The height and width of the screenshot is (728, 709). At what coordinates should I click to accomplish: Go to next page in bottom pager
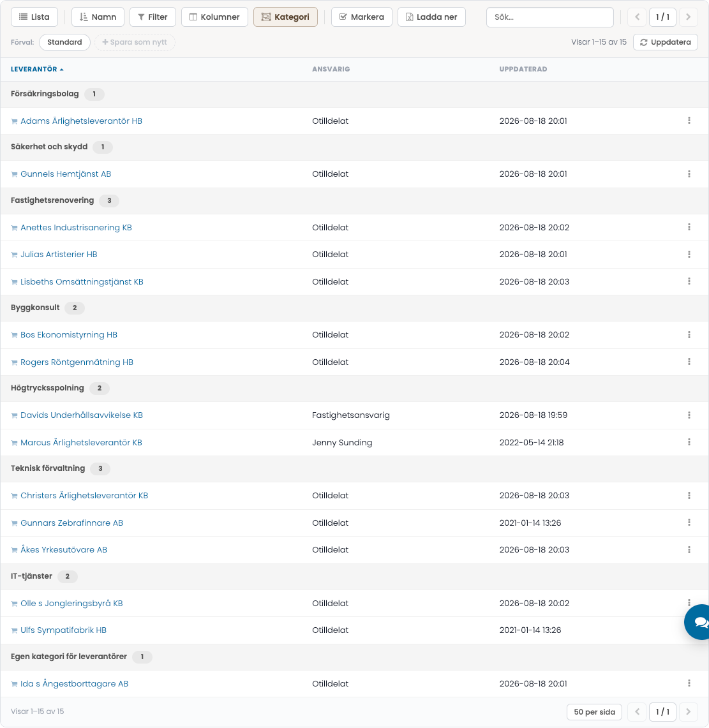[688, 712]
